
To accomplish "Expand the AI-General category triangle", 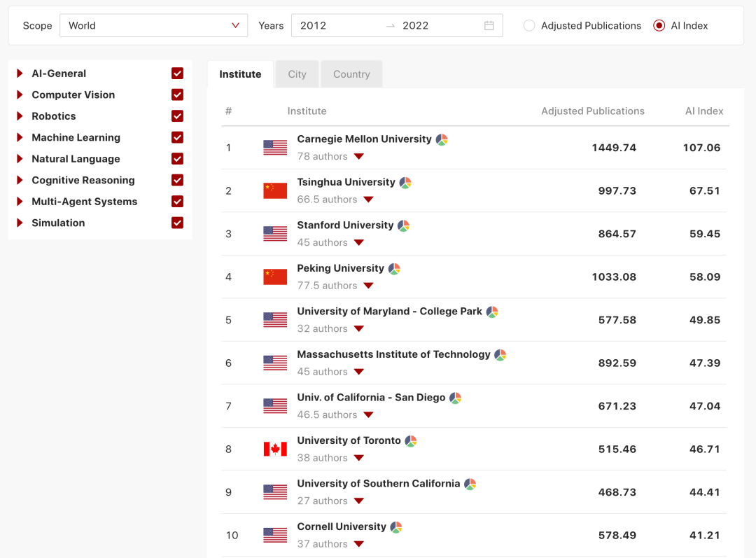I will coord(20,74).
